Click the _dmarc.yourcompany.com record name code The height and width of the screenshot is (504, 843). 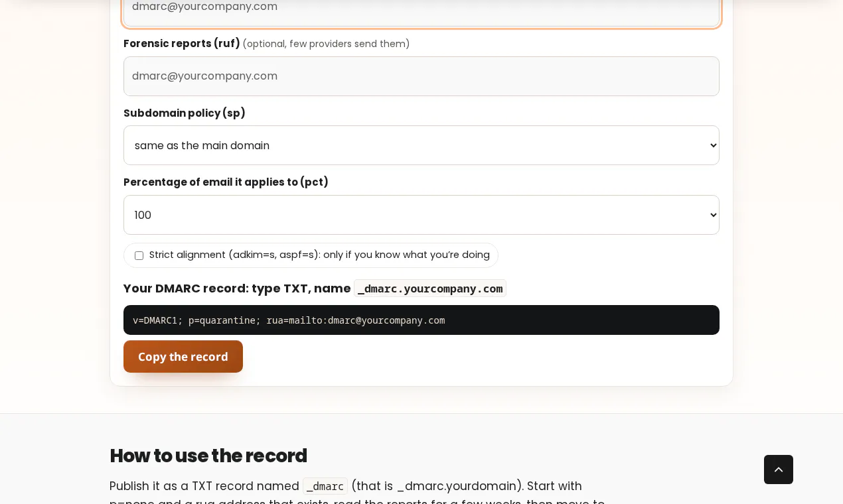430,288
